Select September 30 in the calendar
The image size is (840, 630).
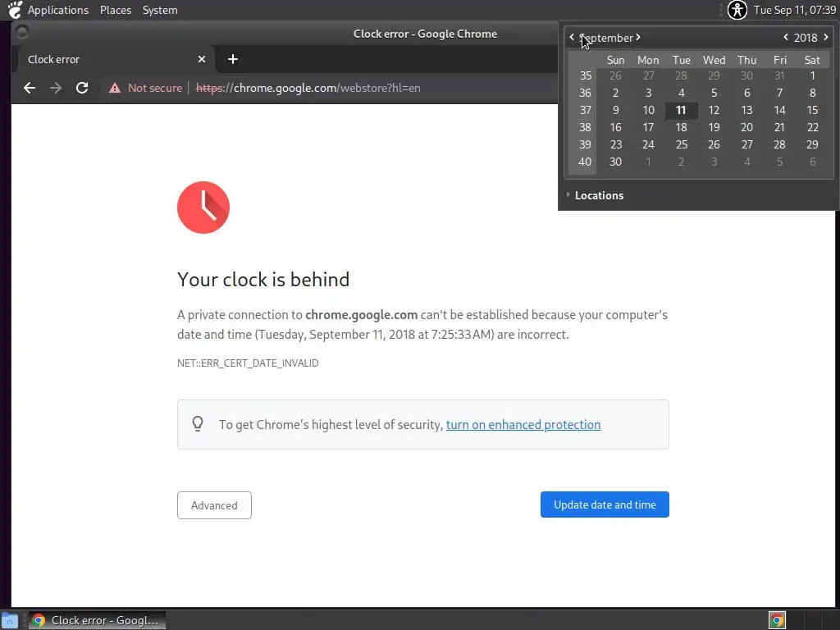coord(615,162)
